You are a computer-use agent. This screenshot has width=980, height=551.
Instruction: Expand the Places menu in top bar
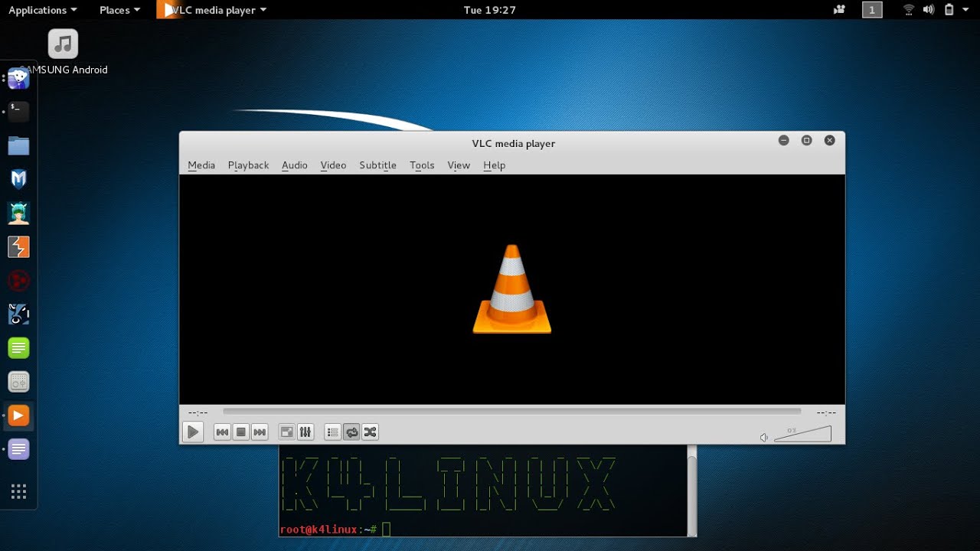120,10
